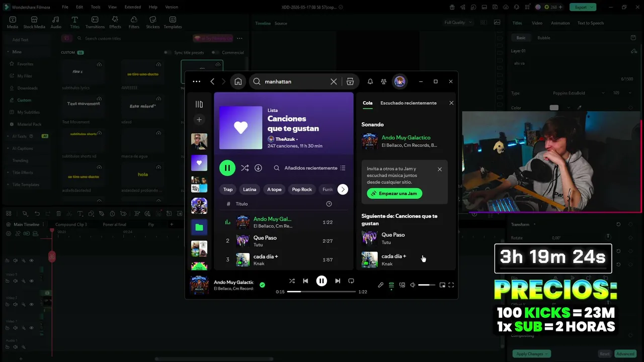Collapse the Mine category in Filmora

click(9, 52)
